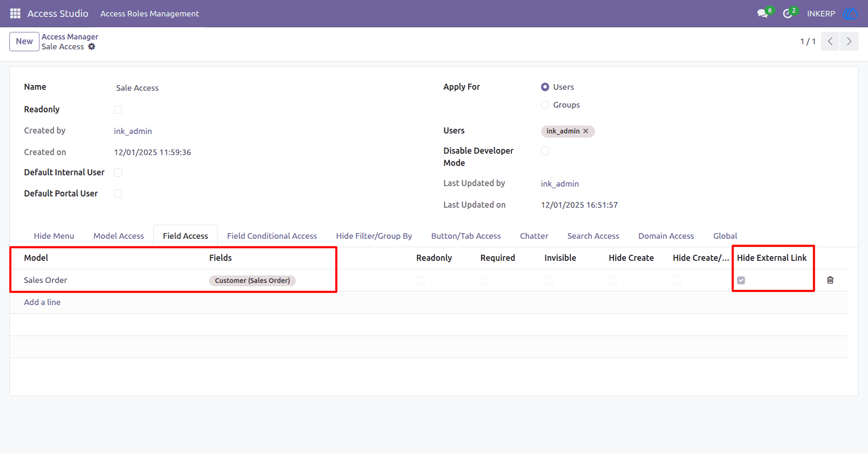Toggle Disable Developer Mode checkbox

pyautogui.click(x=545, y=151)
